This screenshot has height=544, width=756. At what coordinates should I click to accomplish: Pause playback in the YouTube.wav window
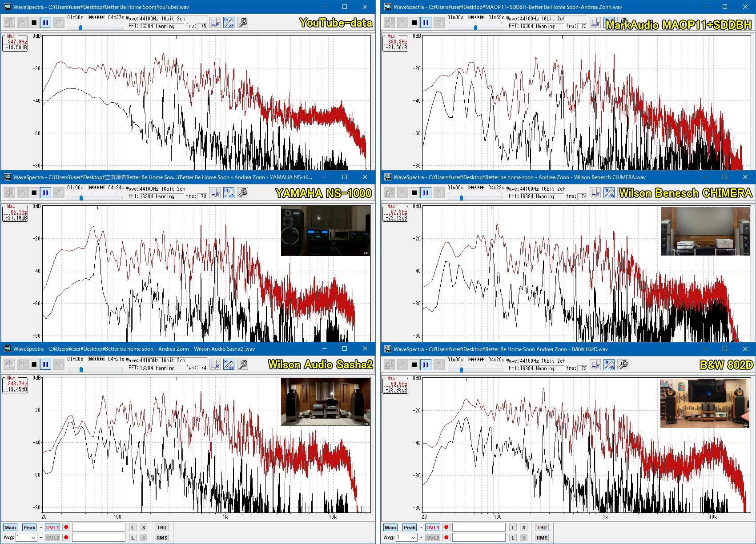pyautogui.click(x=46, y=22)
